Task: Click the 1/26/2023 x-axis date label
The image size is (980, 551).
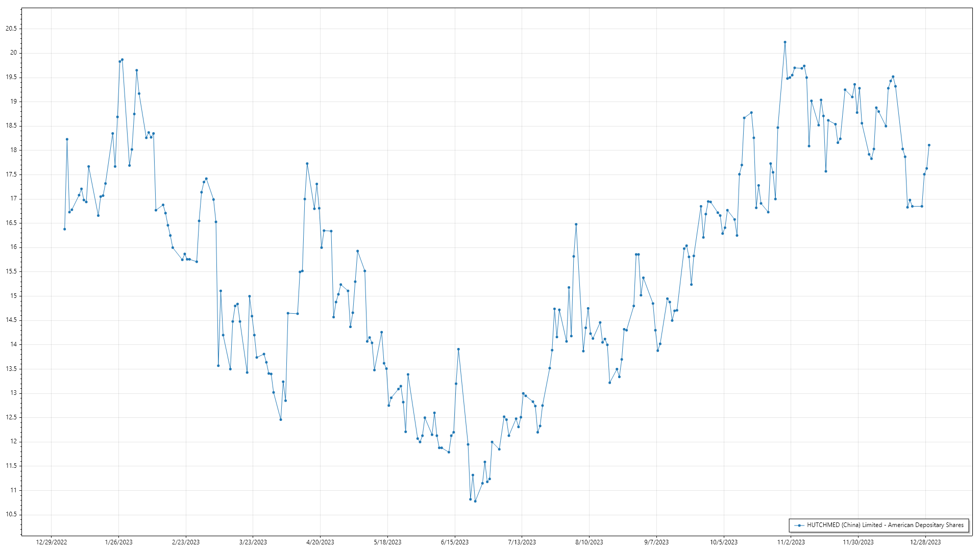Action: coord(118,542)
